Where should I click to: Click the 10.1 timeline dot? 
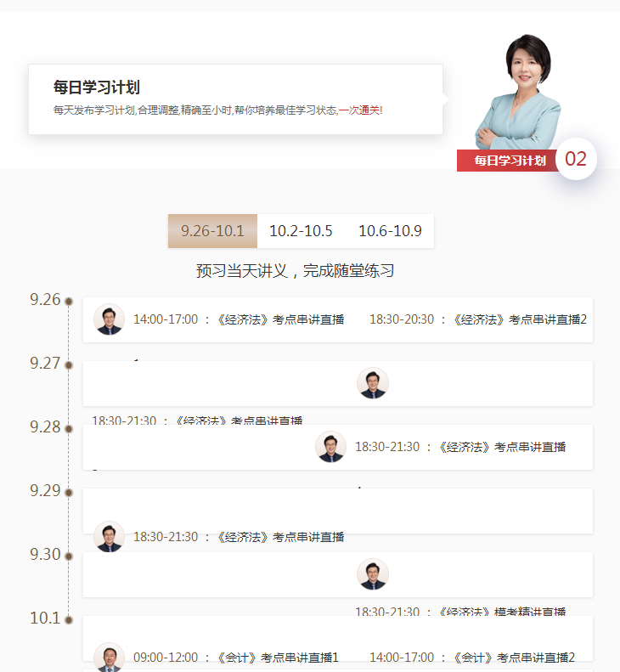(69, 620)
